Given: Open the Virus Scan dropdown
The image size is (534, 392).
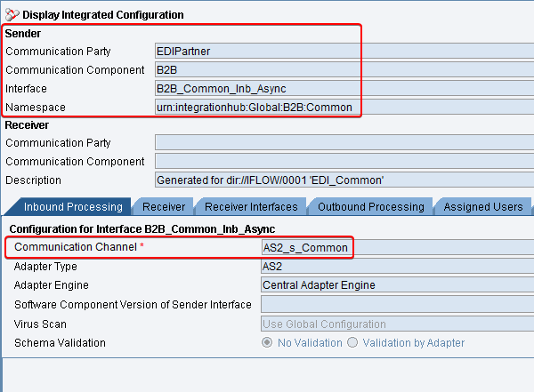Looking at the screenshot, I should [398, 324].
